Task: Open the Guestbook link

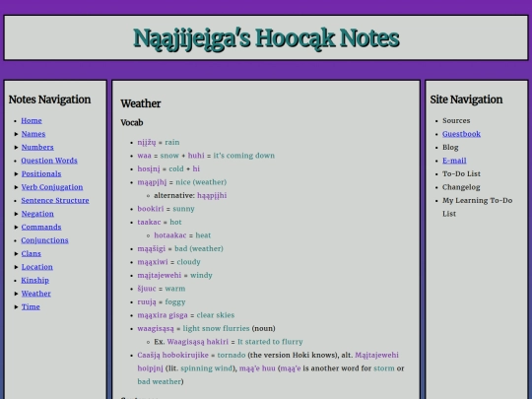Action: pos(461,134)
